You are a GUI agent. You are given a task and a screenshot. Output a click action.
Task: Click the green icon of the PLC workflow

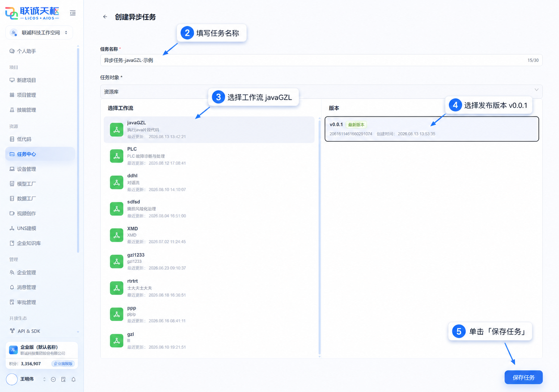(x=117, y=156)
